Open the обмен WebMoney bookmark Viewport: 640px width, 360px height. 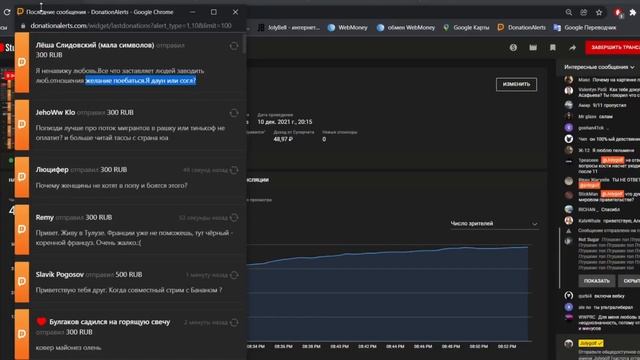coord(406,28)
